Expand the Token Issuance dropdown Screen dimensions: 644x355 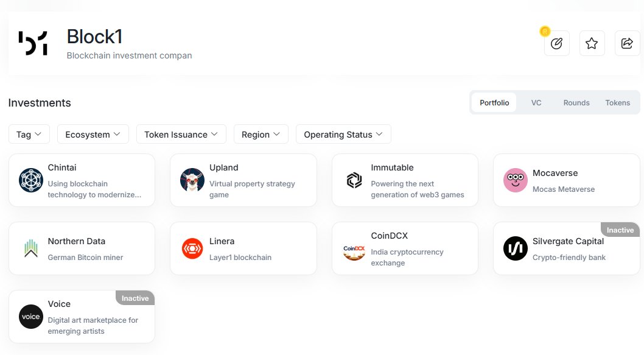pyautogui.click(x=181, y=135)
